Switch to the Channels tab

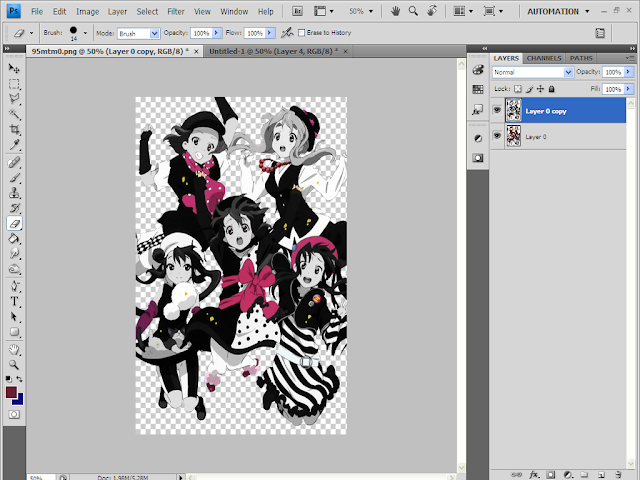pyautogui.click(x=544, y=58)
